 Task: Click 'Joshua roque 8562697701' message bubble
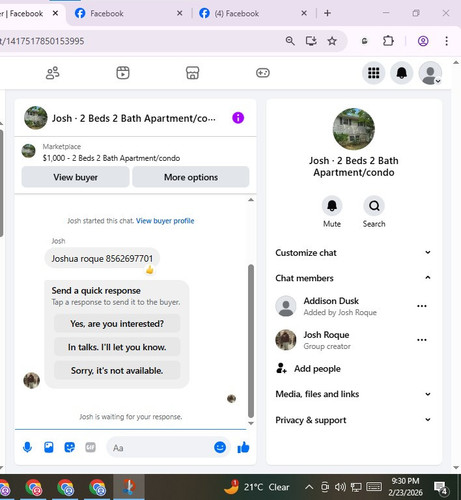click(x=102, y=258)
